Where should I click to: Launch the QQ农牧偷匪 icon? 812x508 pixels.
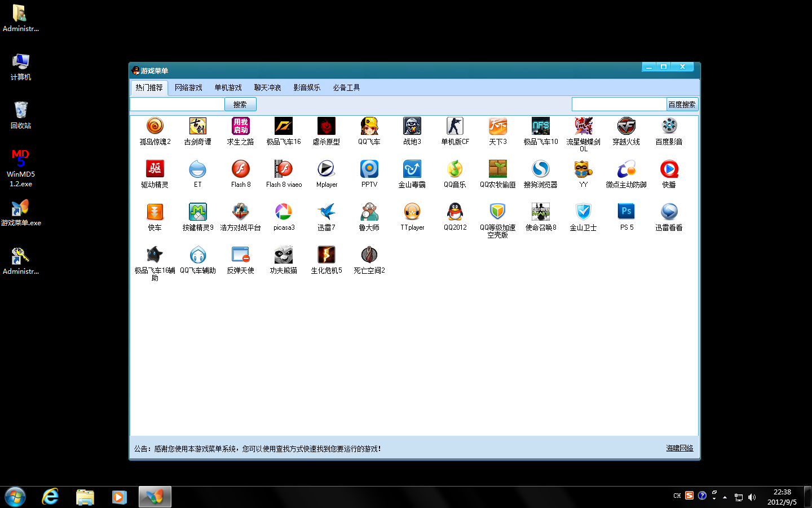(498, 169)
